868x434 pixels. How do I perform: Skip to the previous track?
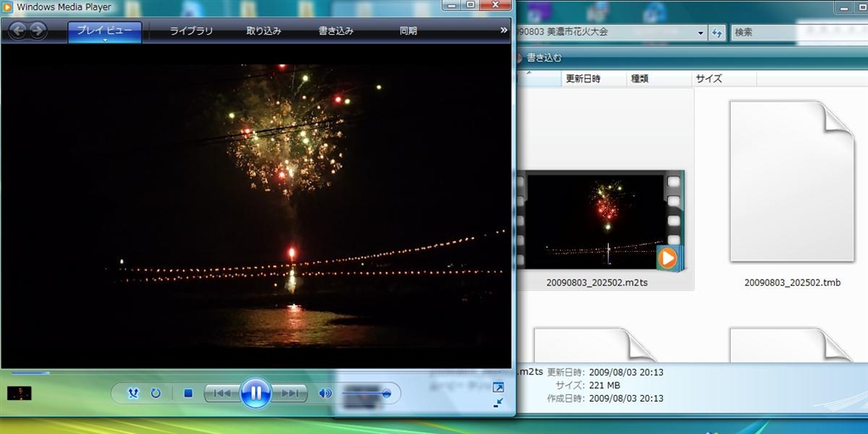(222, 393)
